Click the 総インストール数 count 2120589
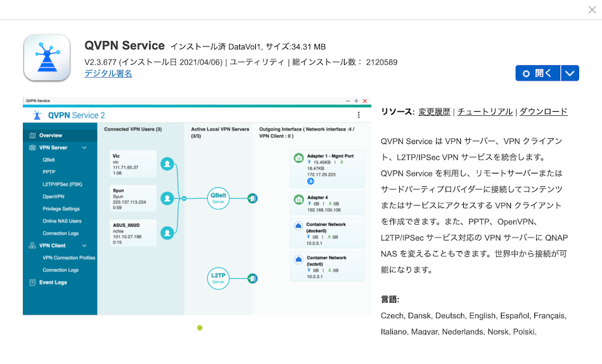The width and height of the screenshot is (602, 364). [382, 62]
